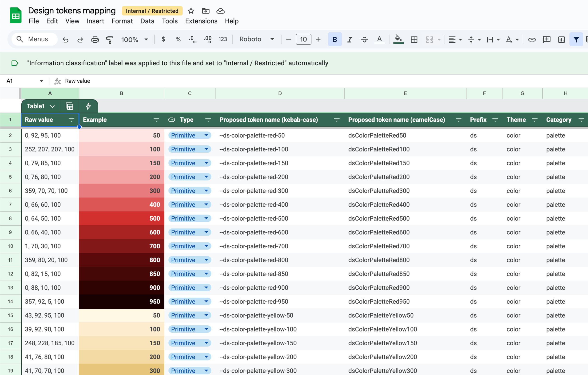This screenshot has height=375, width=588.
Task: Click the insert link icon
Action: click(532, 39)
